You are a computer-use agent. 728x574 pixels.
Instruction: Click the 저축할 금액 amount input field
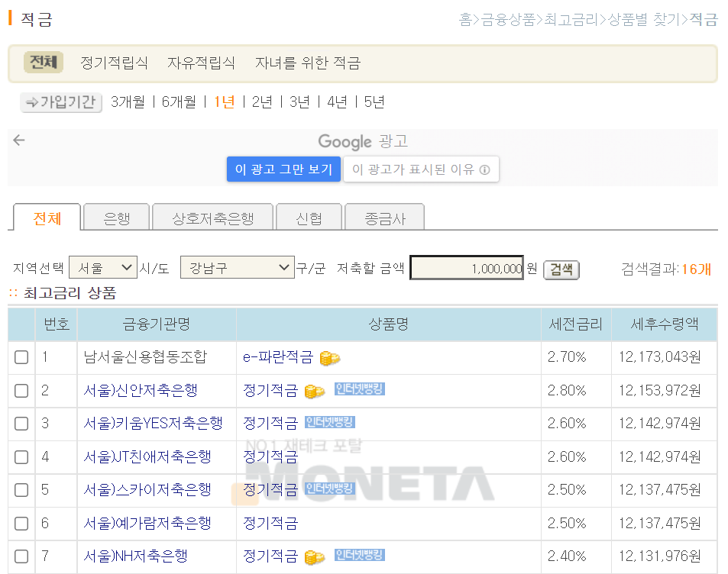point(467,268)
